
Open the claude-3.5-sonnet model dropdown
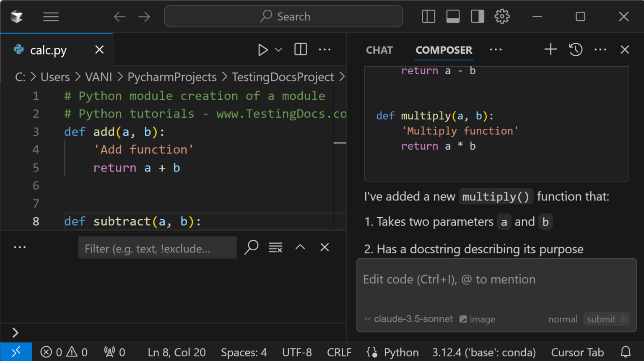pyautogui.click(x=408, y=319)
